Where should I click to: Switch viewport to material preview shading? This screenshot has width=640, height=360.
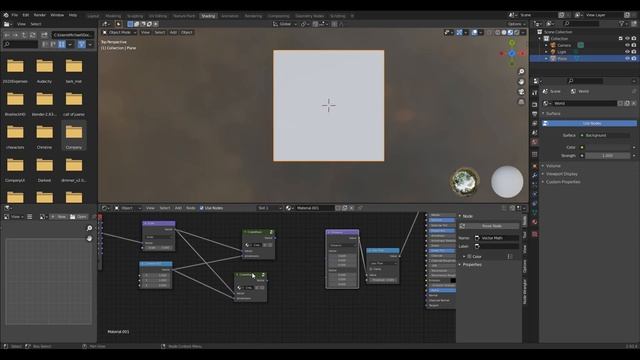click(510, 32)
